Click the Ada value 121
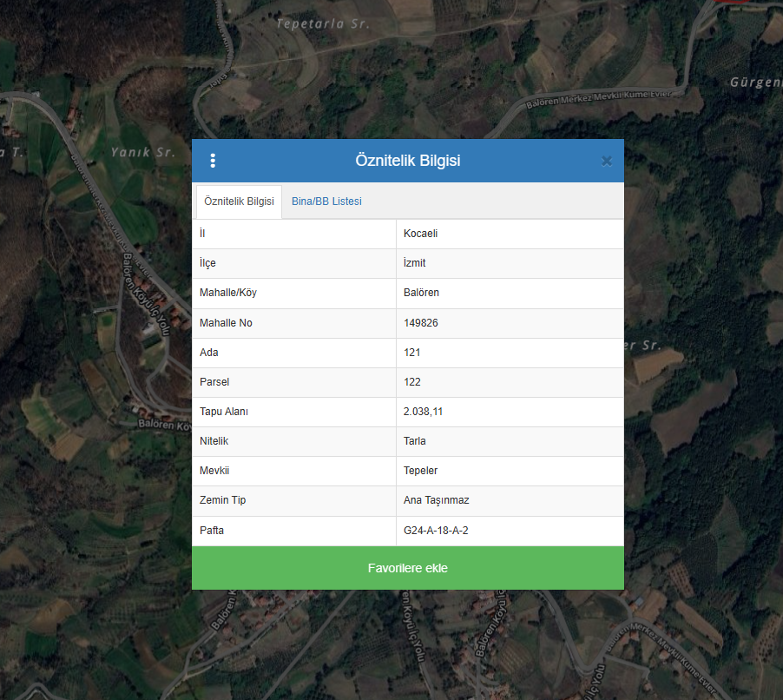Screen dimensions: 783x700 (x=412, y=353)
